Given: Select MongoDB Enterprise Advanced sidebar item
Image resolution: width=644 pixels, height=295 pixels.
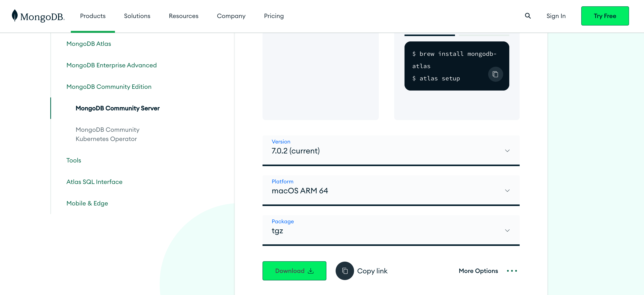Looking at the screenshot, I should click(x=111, y=65).
